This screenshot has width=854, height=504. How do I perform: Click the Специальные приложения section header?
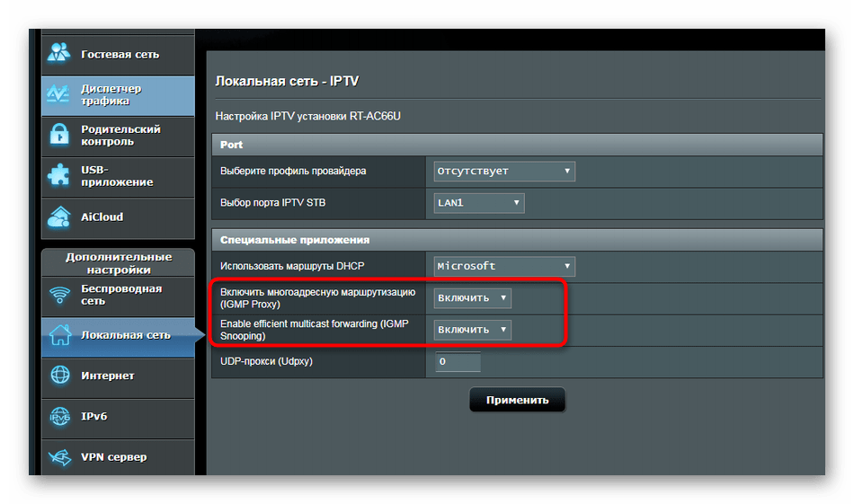coord(517,240)
